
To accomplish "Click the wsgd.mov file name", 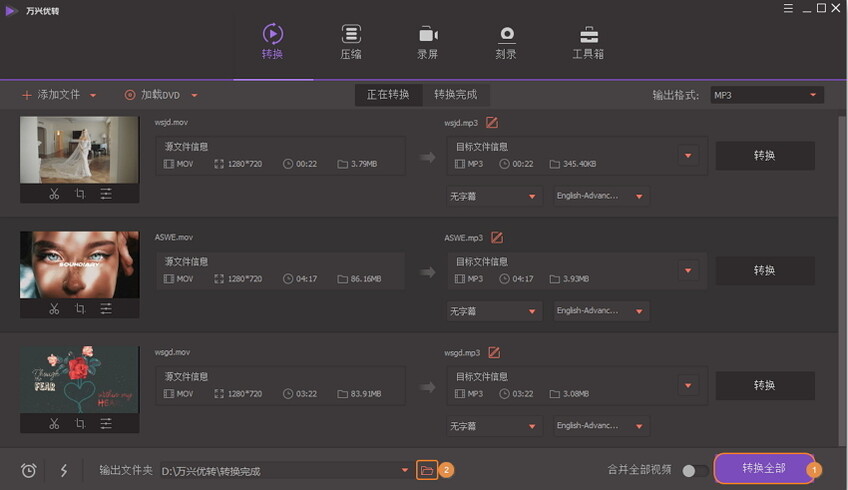I will pyautogui.click(x=172, y=352).
